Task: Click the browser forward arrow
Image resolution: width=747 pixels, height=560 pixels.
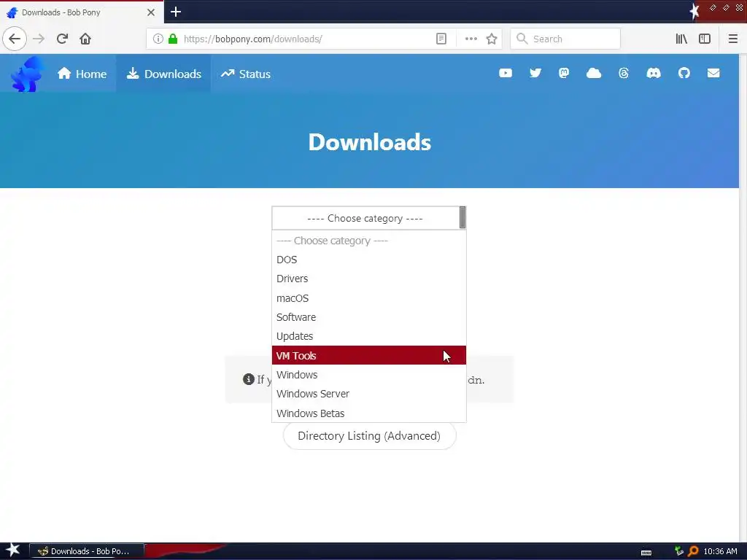Action: click(39, 39)
